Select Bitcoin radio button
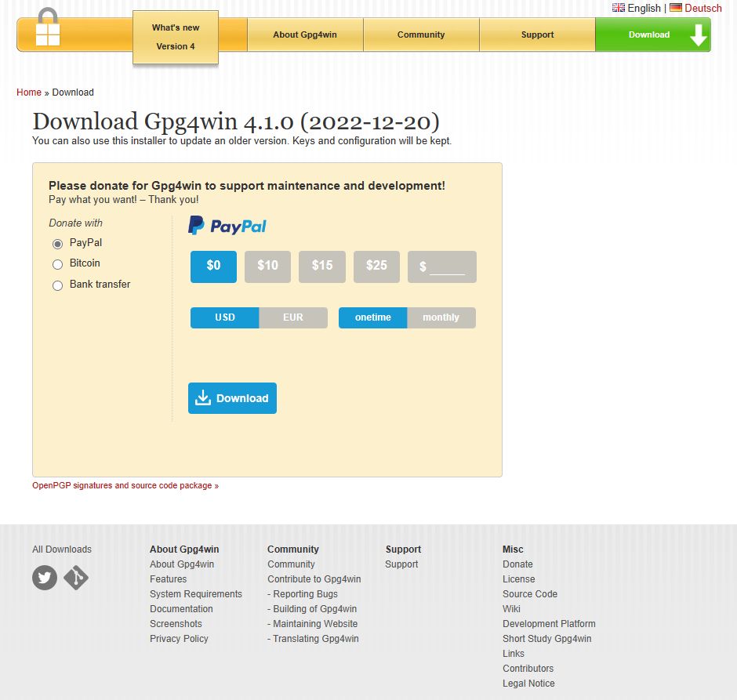Viewport: 737px width, 700px height. (57, 264)
